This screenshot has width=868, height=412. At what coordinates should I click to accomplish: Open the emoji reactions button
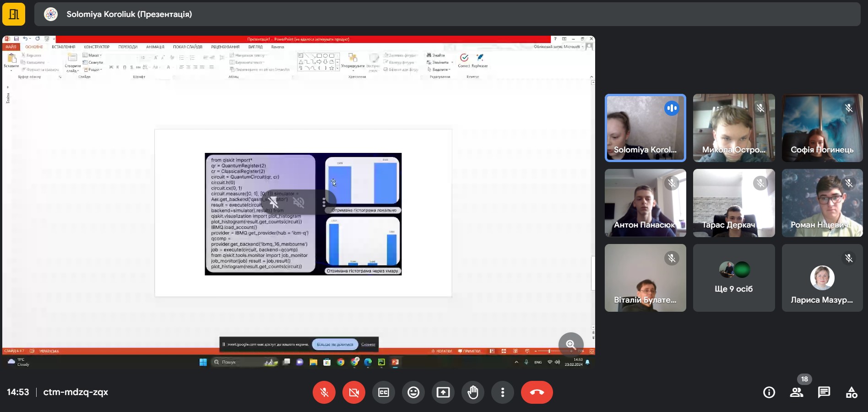[413, 392]
